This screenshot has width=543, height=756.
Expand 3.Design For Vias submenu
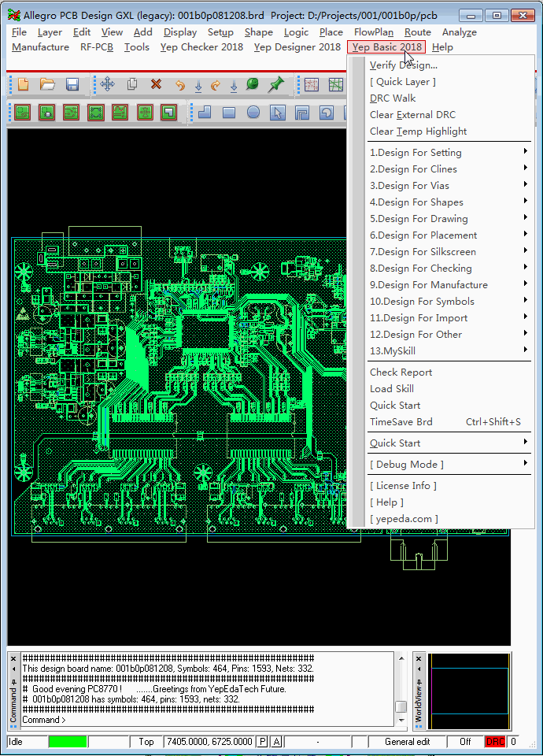pos(449,186)
